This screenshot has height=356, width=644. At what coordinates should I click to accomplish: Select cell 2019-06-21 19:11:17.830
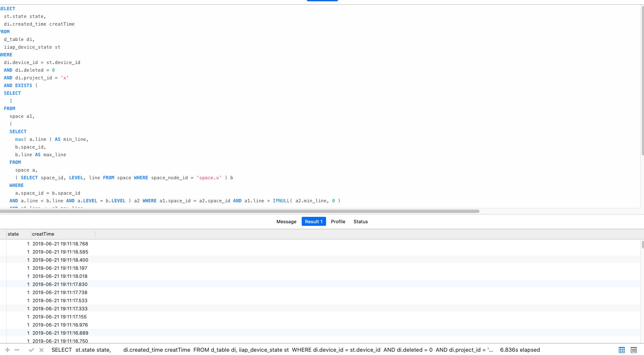(60, 284)
